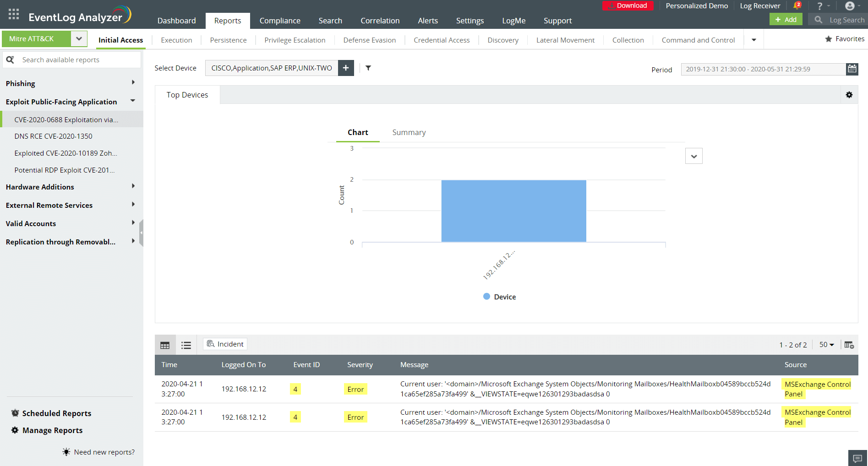Open the Top Devices panel tab

(x=187, y=95)
